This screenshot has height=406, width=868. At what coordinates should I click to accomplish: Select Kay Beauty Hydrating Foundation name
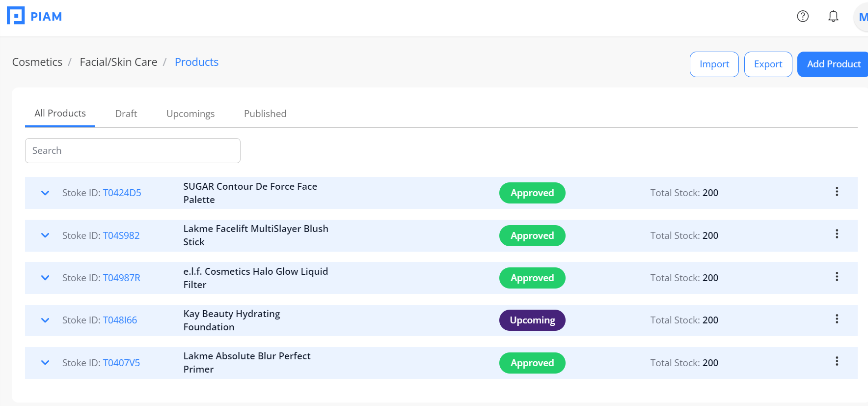click(x=232, y=320)
